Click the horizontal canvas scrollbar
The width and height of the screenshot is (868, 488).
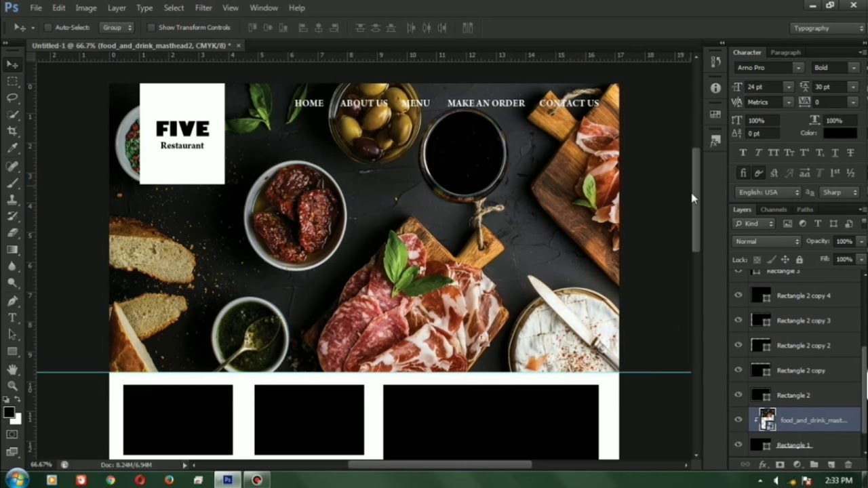440,465
